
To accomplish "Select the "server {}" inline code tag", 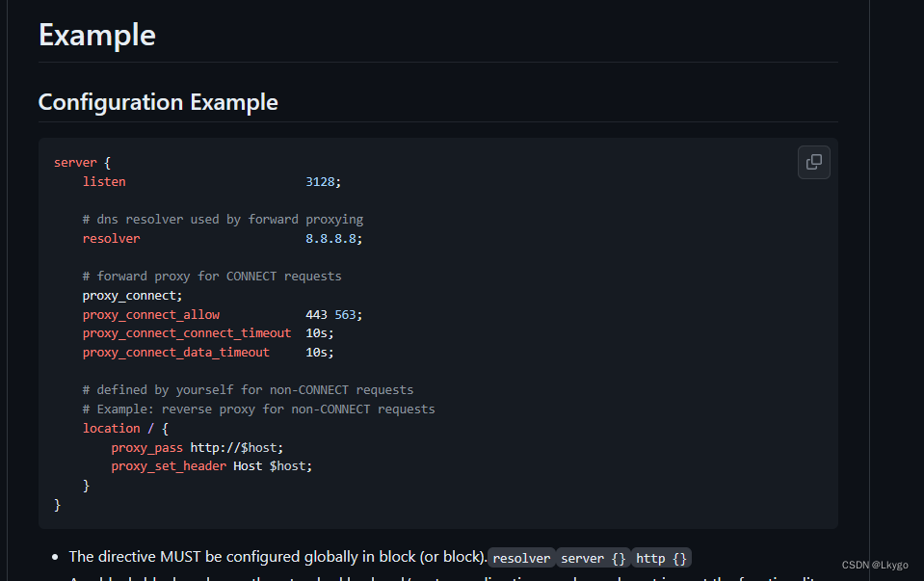I will (593, 558).
